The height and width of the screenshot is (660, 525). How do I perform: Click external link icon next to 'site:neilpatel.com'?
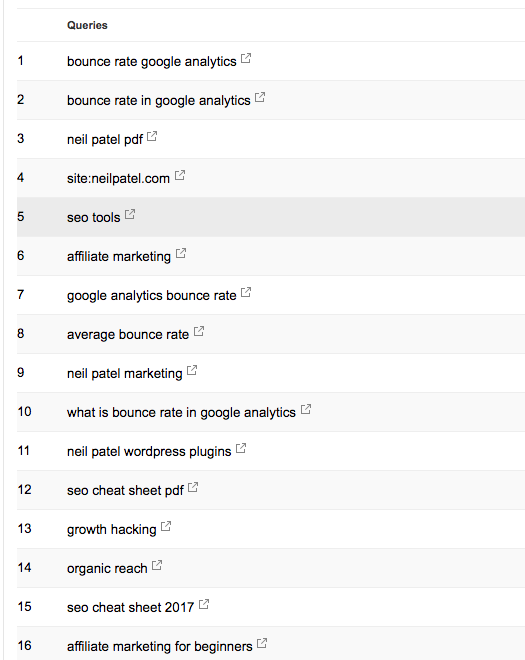[180, 176]
